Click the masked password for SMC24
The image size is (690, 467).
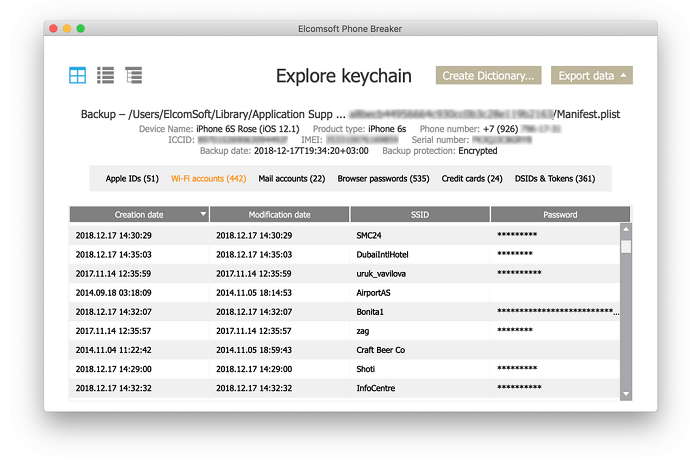pyautogui.click(x=517, y=235)
